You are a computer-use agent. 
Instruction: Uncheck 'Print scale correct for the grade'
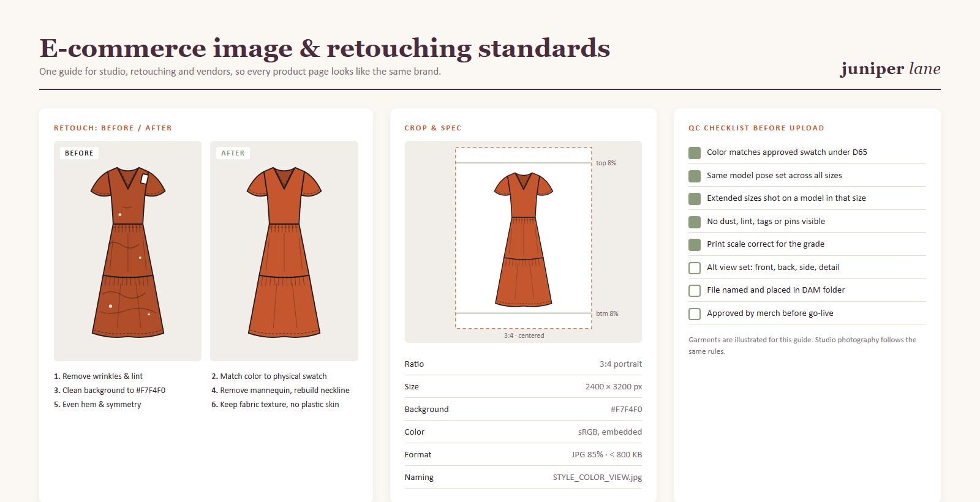(695, 244)
